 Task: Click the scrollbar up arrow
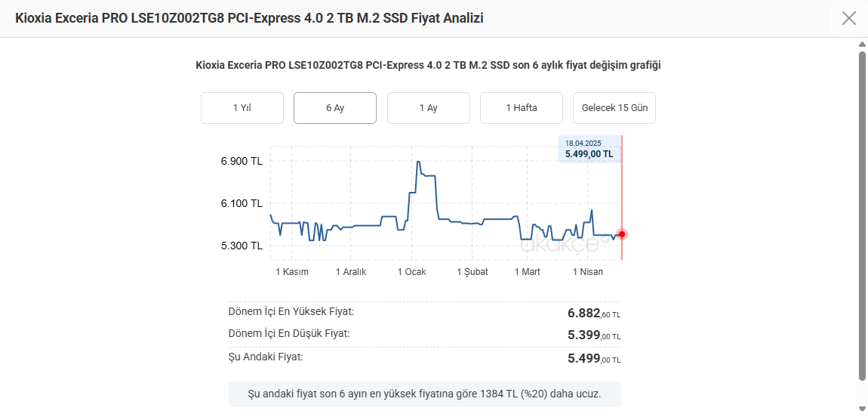[862, 45]
